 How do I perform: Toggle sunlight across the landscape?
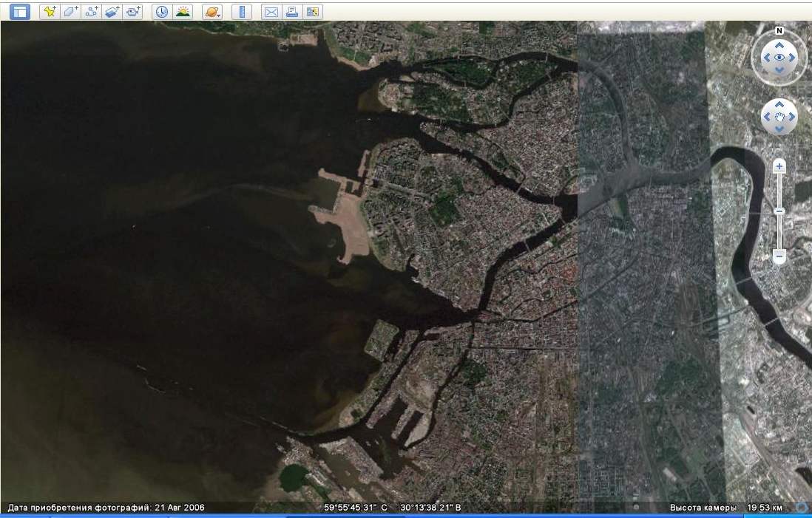click(182, 12)
